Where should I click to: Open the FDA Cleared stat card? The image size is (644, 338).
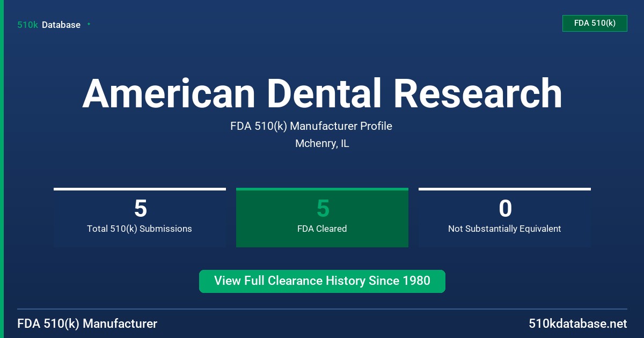pyautogui.click(x=322, y=217)
